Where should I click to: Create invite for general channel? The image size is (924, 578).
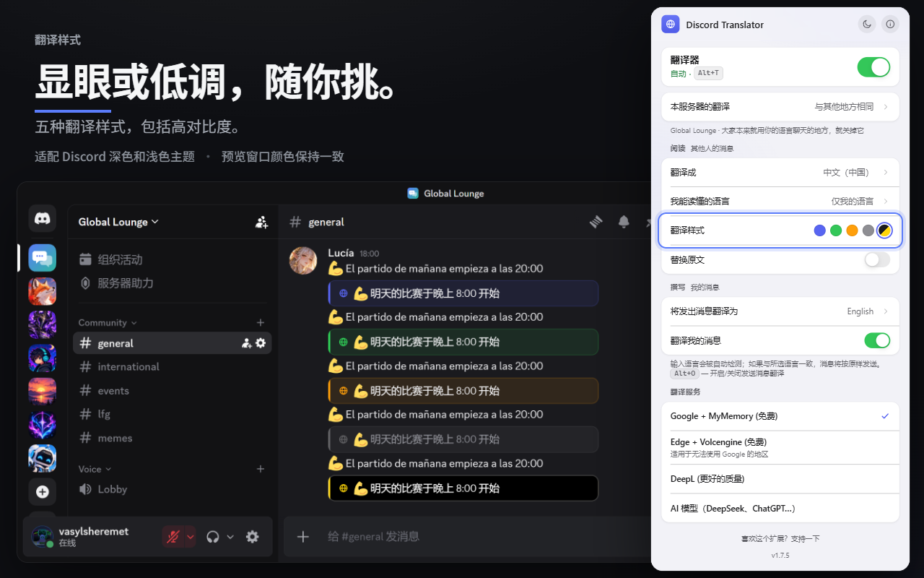246,343
